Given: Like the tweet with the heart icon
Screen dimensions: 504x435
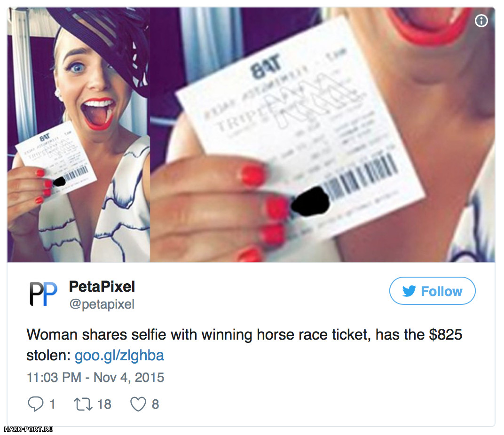Looking at the screenshot, I should point(138,404).
